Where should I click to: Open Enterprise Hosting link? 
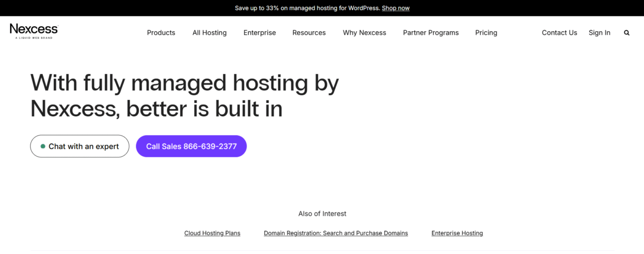click(x=457, y=233)
